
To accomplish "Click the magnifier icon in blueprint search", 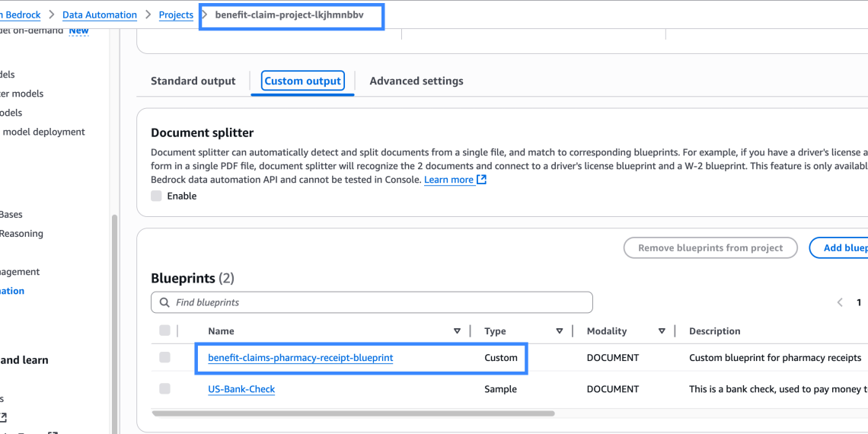I will (x=164, y=302).
